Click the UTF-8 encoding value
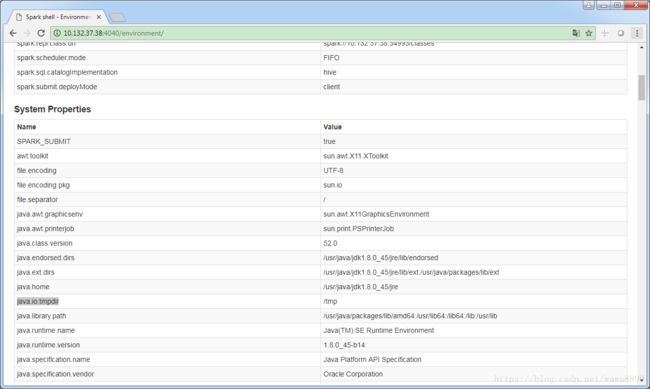 (x=333, y=170)
